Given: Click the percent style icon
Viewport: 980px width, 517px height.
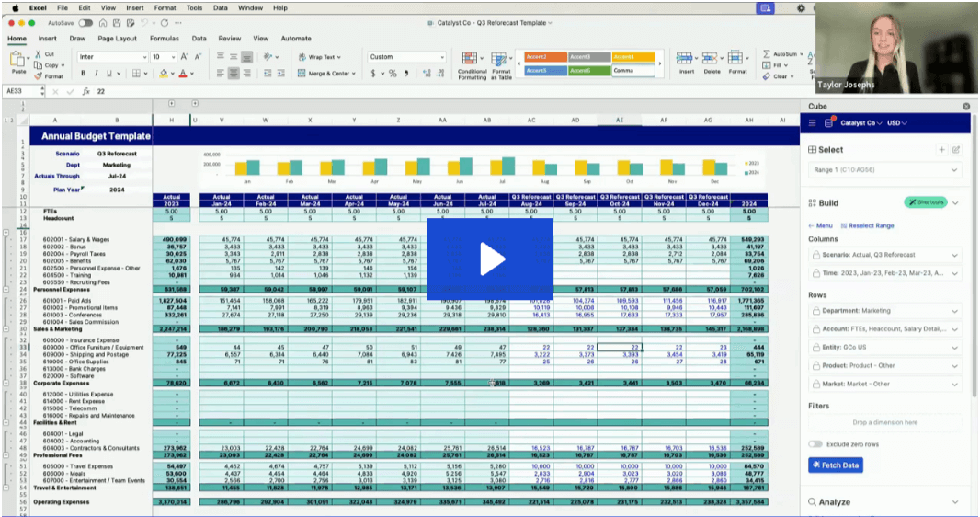Looking at the screenshot, I should 393,74.
